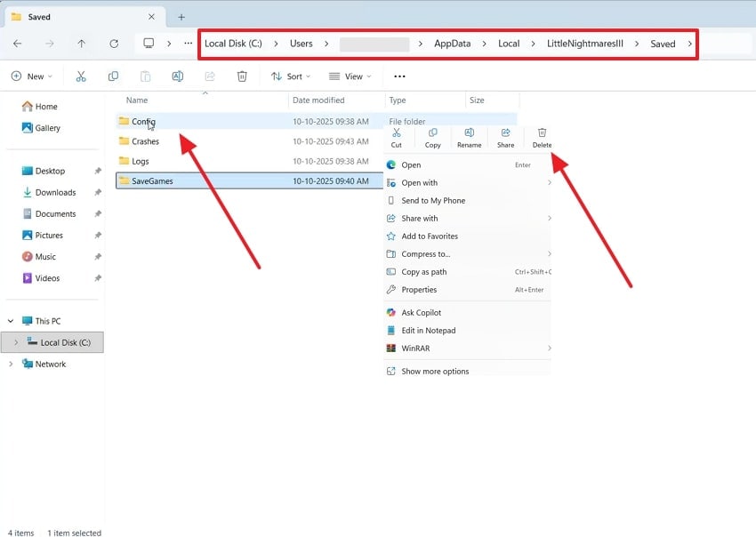
Task: Go back with the Back arrow
Action: (x=18, y=44)
